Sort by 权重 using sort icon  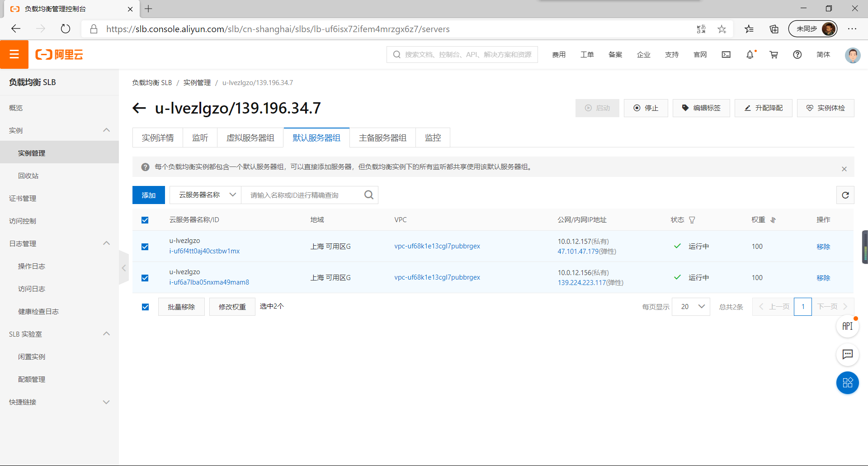pos(773,220)
